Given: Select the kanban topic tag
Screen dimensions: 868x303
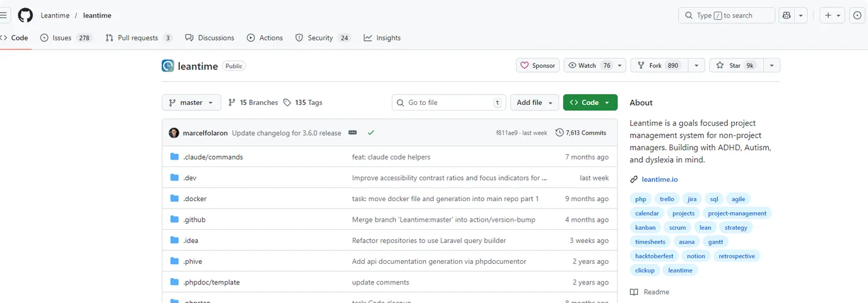Looking at the screenshot, I should [645, 228].
